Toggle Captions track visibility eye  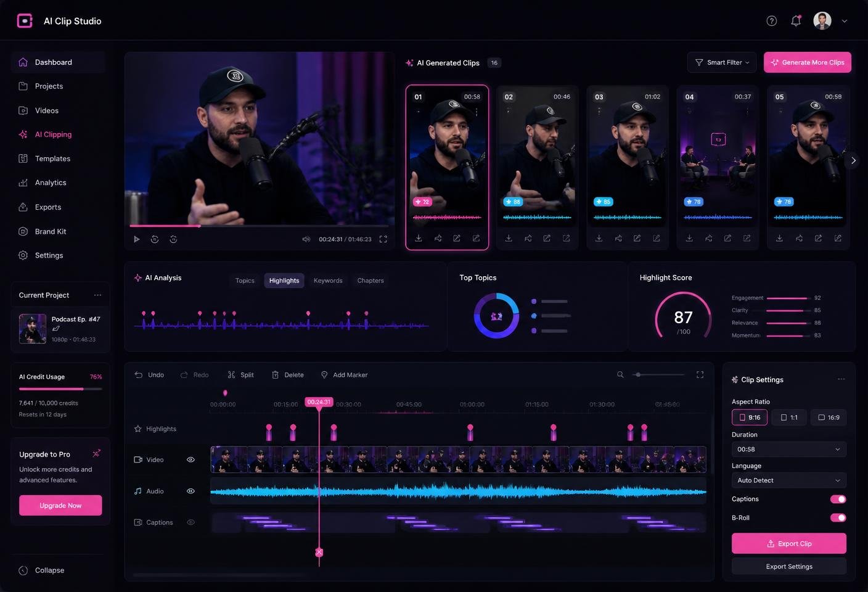pos(190,522)
